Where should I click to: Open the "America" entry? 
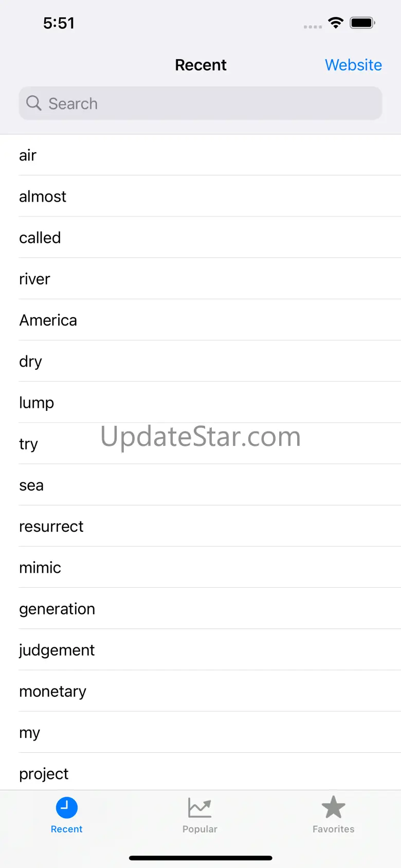48,320
